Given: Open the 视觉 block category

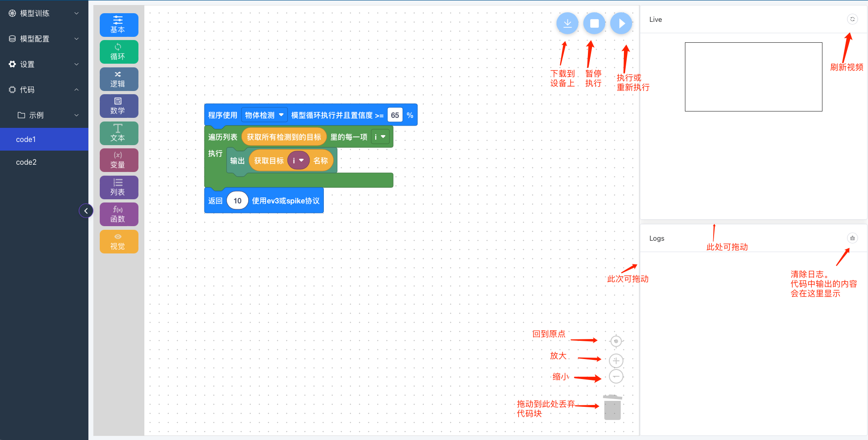Looking at the screenshot, I should tap(118, 242).
